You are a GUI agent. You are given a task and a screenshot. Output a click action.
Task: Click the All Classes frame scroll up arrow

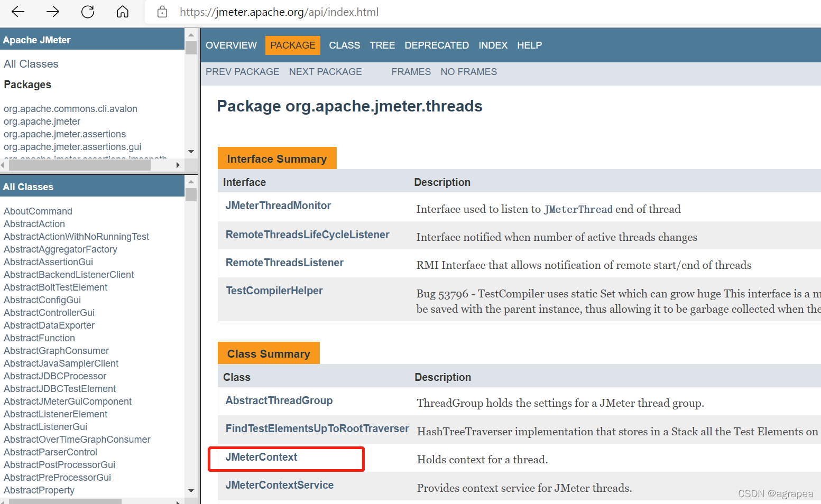click(191, 181)
